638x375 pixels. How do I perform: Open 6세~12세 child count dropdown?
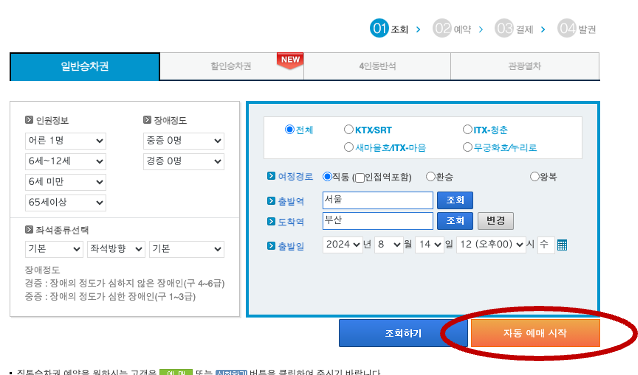[x=66, y=161]
